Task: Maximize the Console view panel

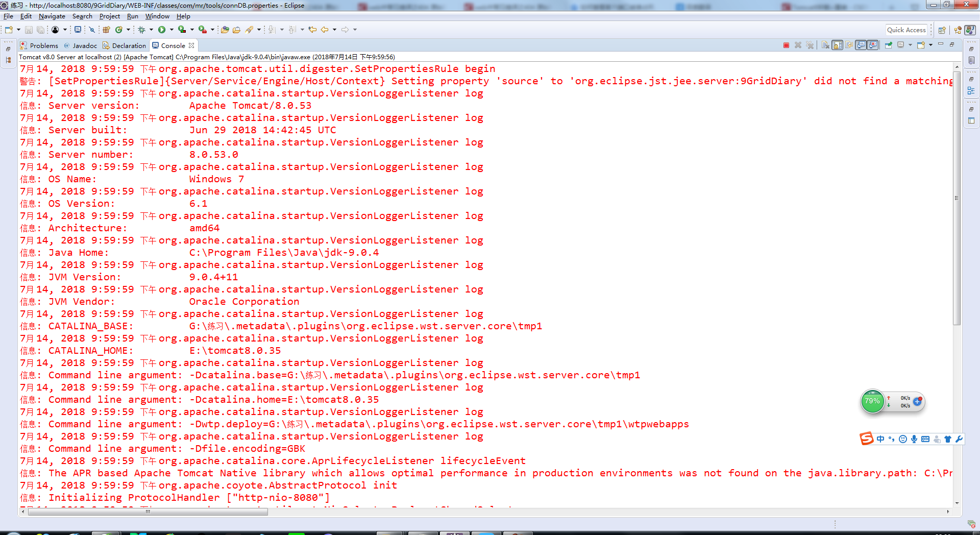Action: pos(952,44)
